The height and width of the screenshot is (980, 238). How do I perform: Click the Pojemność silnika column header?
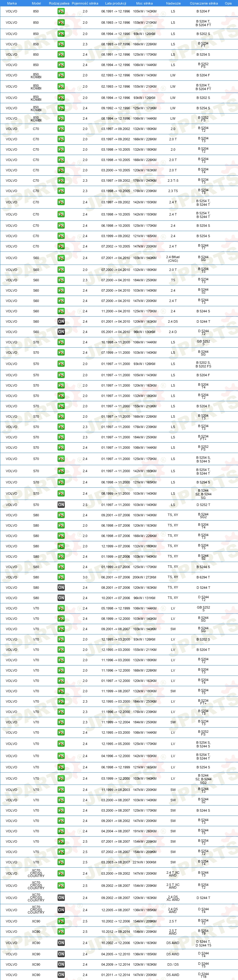[x=85, y=3]
